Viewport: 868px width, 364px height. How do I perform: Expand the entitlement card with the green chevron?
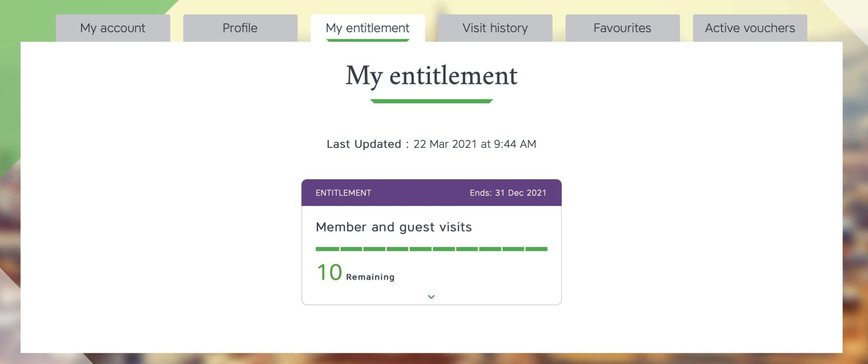click(x=431, y=297)
